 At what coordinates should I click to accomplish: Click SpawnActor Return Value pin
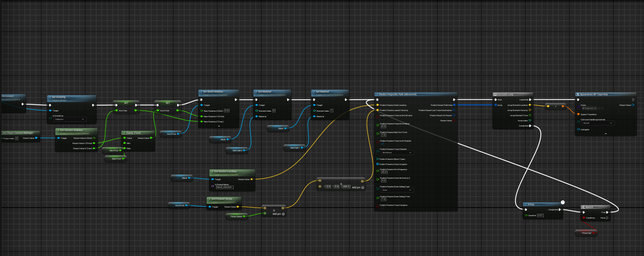tap(633, 105)
